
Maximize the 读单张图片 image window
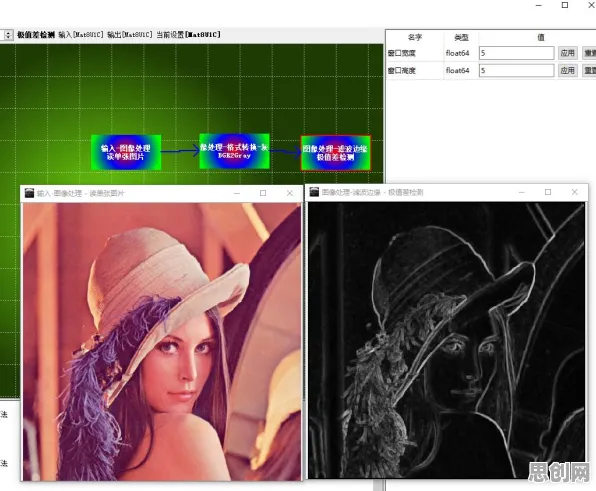tap(263, 193)
